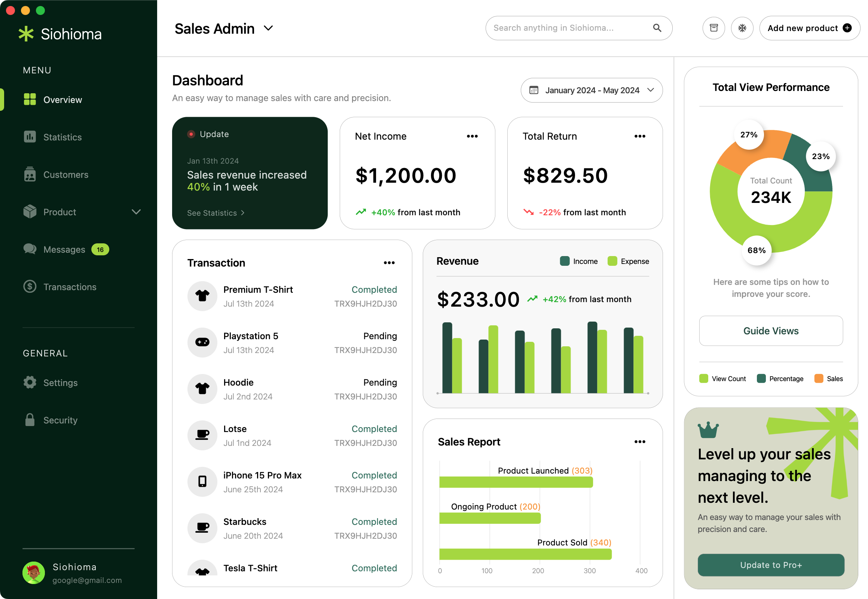Open Messages in the sidebar menu
Image resolution: width=868 pixels, height=599 pixels.
pos(64,250)
